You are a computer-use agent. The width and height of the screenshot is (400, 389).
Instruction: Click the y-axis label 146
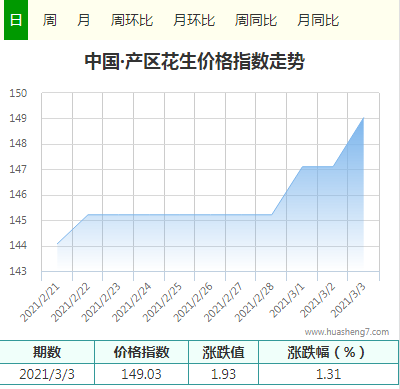click(18, 195)
